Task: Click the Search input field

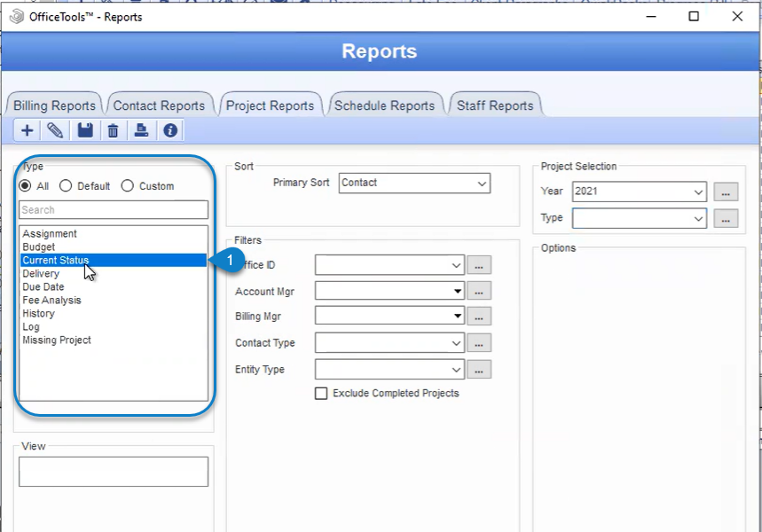Action: [x=114, y=210]
